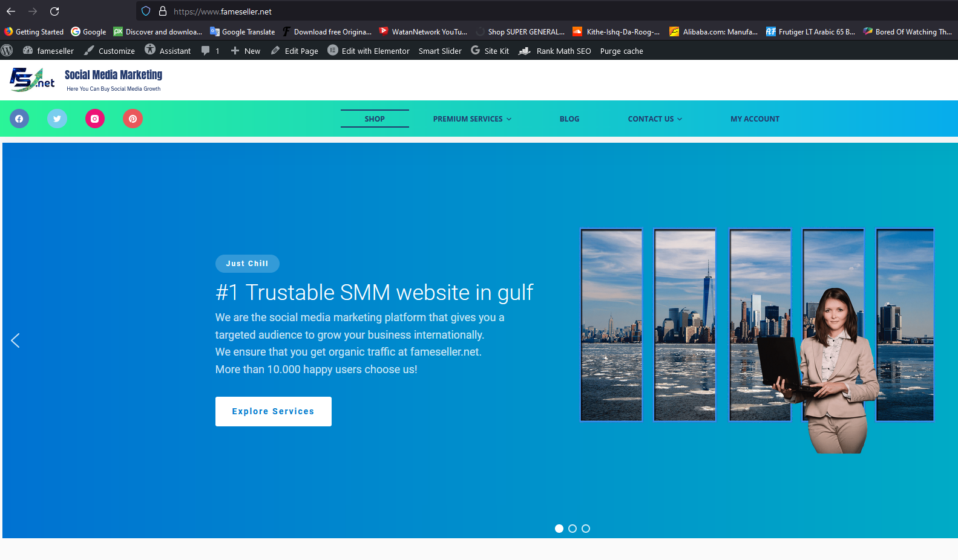Open the Download free Origina... bookmark
This screenshot has height=560, width=958.
coord(327,32)
